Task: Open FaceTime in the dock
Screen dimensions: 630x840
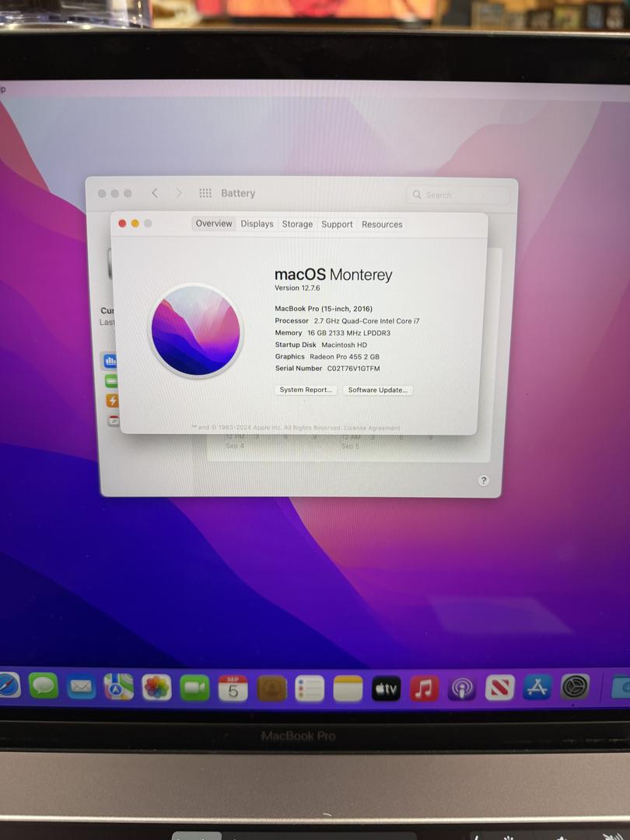Action: (194, 688)
